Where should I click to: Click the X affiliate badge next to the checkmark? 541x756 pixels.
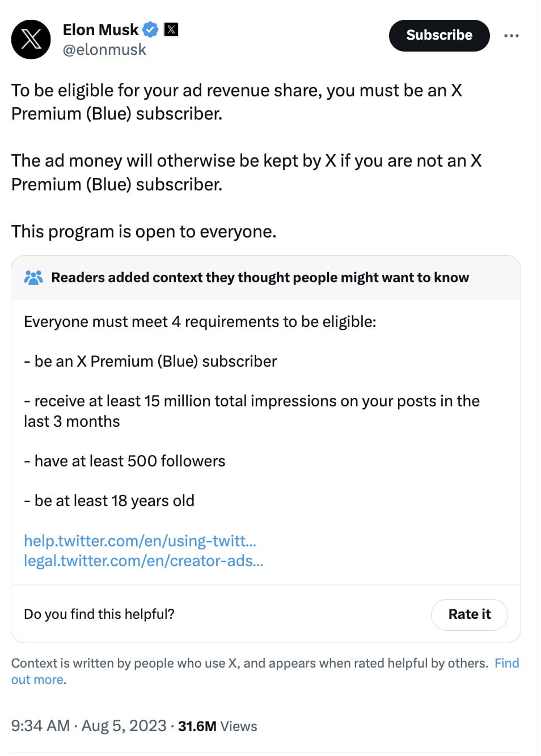[170, 30]
